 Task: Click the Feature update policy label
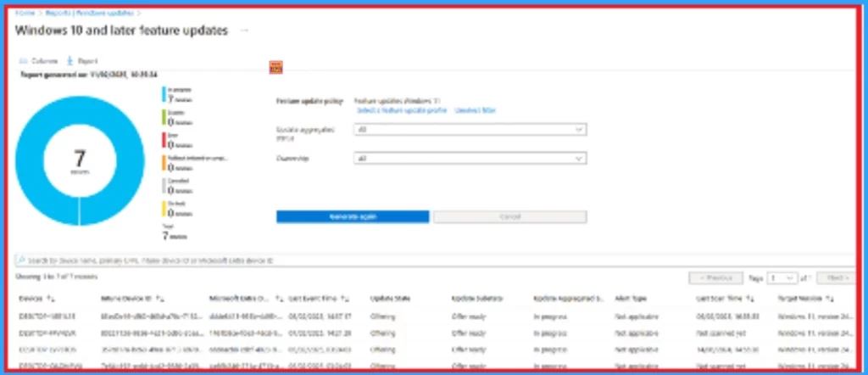coord(309,101)
